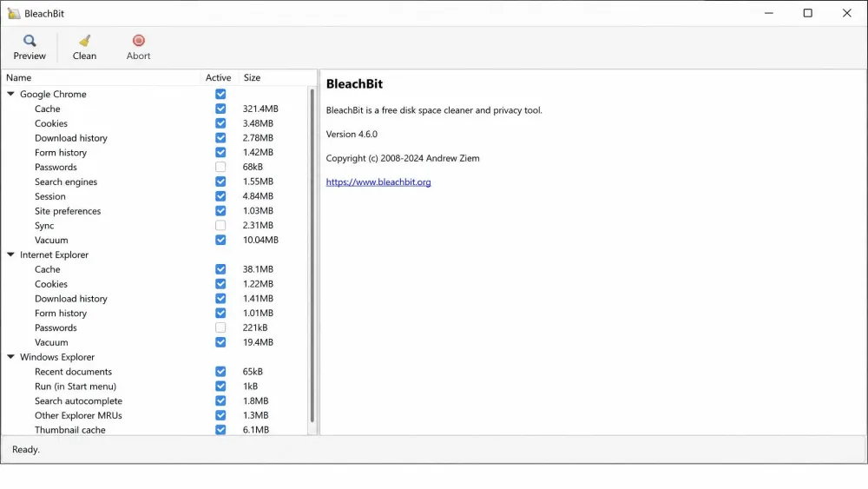Click the 38.1MB size value

258,269
